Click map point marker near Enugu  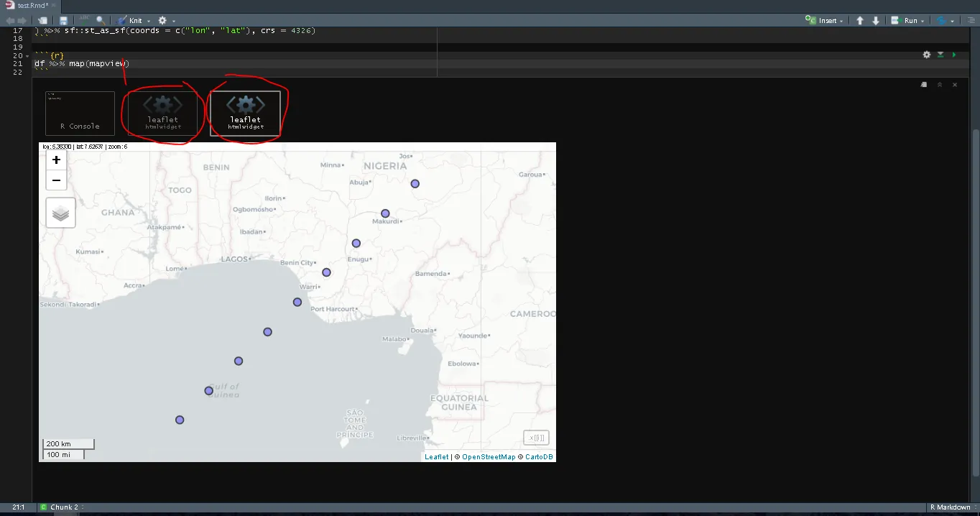[x=356, y=243]
